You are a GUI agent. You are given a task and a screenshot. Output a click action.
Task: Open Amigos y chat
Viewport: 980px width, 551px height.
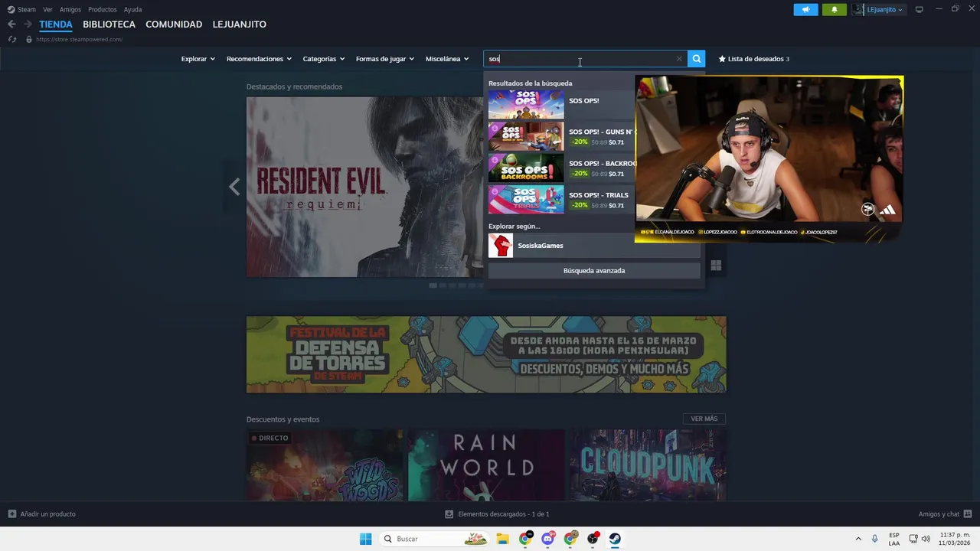(x=945, y=514)
